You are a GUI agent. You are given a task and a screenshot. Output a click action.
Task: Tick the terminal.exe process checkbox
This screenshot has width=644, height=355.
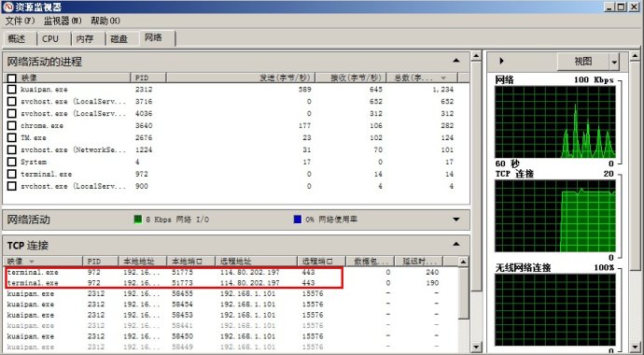[12, 174]
